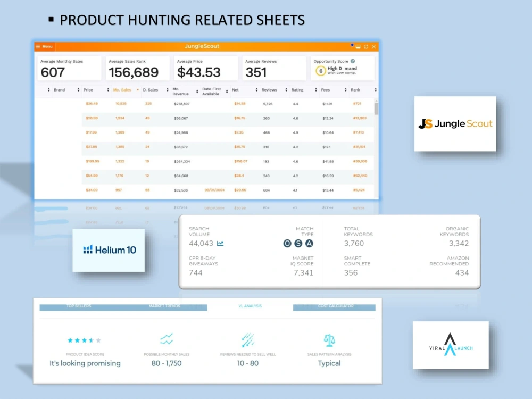This screenshot has width=532, height=399.
Task: Click the $278,807 monthly revenue cell
Action: [182, 104]
